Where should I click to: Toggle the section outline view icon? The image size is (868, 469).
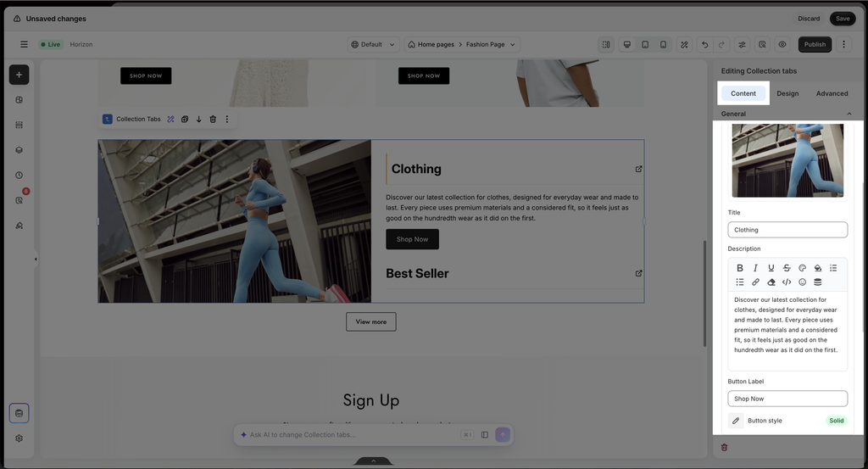[x=606, y=44]
